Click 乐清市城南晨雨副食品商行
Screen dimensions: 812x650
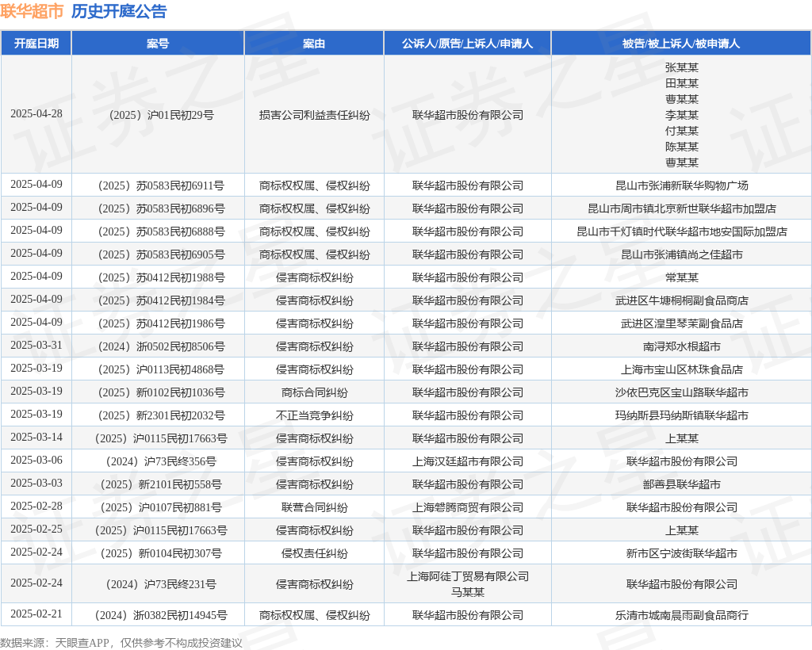(681, 615)
